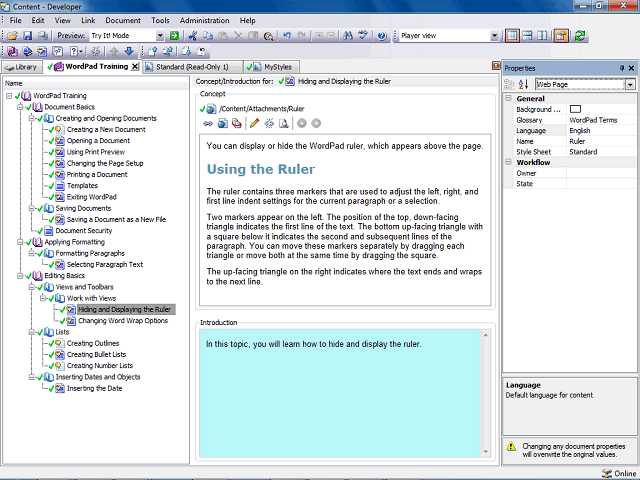Switch to the MyStyles tab
The image size is (640, 480).
tap(271, 67)
